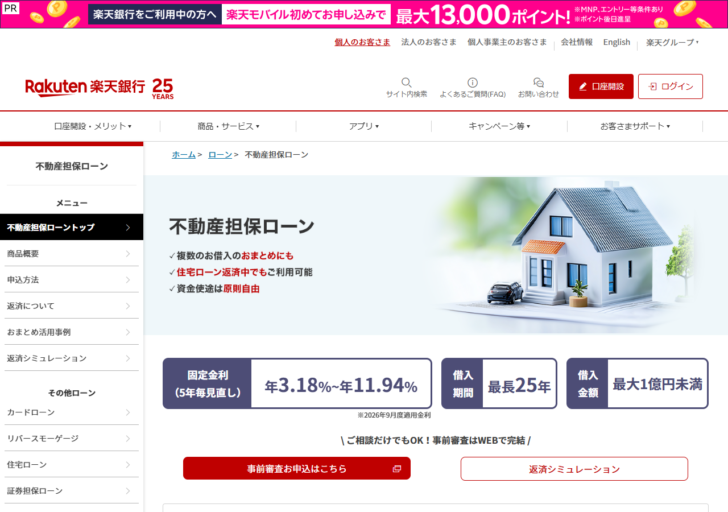Click the login arrow icon on ログイン
Screen dimensions: 728x512
click(x=652, y=86)
